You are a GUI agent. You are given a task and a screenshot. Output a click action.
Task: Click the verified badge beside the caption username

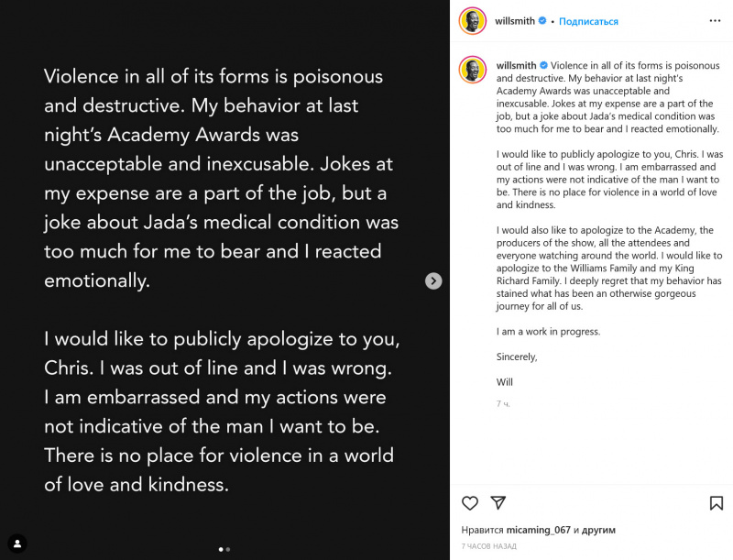(543, 66)
